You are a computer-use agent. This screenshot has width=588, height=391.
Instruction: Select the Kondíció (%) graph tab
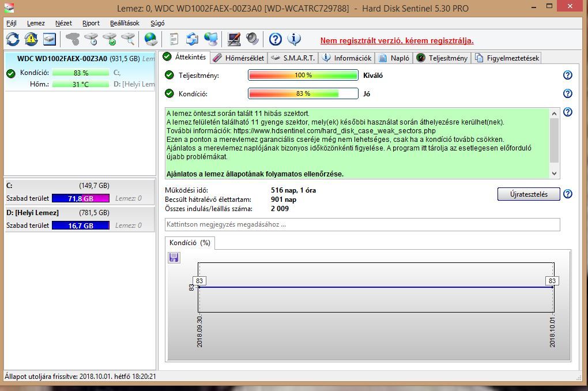190,243
